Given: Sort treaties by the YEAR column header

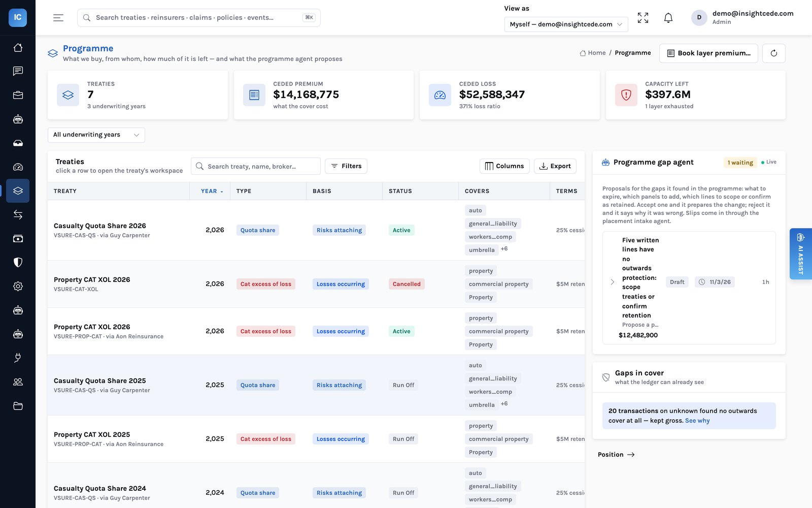Looking at the screenshot, I should (x=210, y=191).
